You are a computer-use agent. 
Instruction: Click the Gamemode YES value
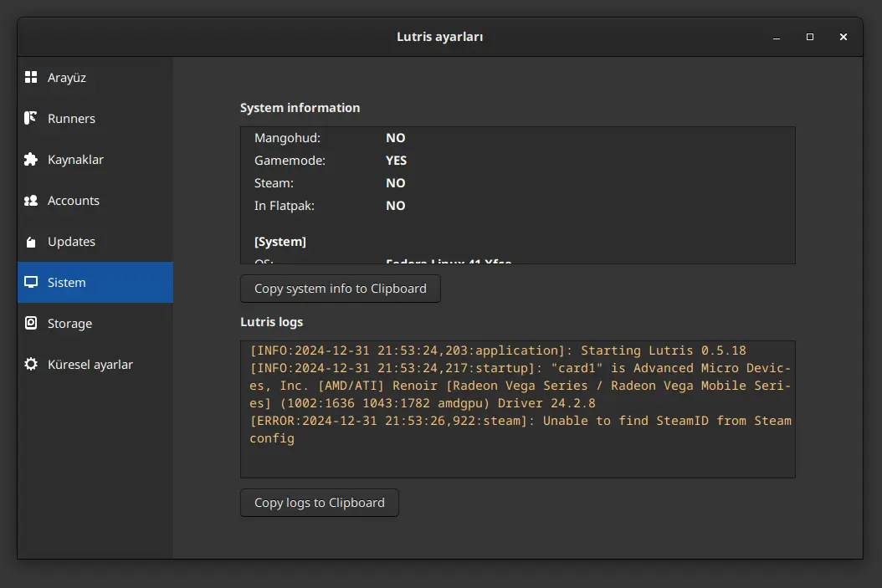click(x=396, y=161)
